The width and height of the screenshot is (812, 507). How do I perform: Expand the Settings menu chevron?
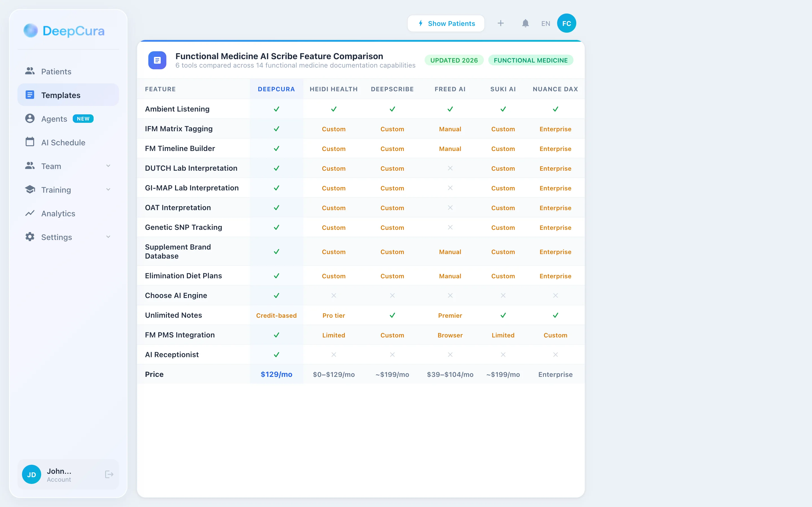pos(108,237)
